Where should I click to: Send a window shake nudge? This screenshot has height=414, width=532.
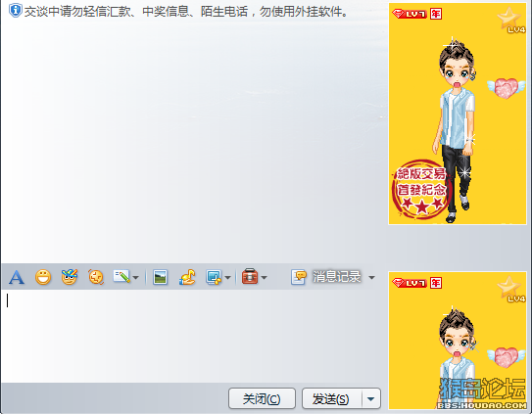click(x=96, y=277)
